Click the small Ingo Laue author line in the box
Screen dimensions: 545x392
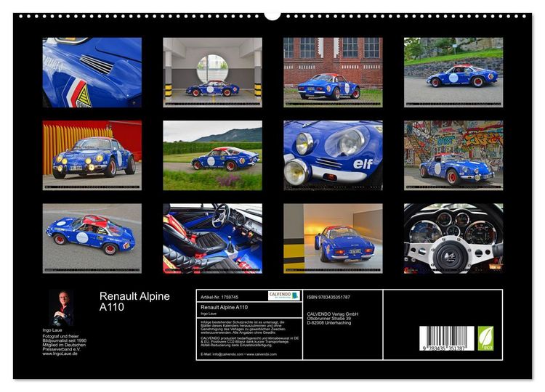click(209, 314)
